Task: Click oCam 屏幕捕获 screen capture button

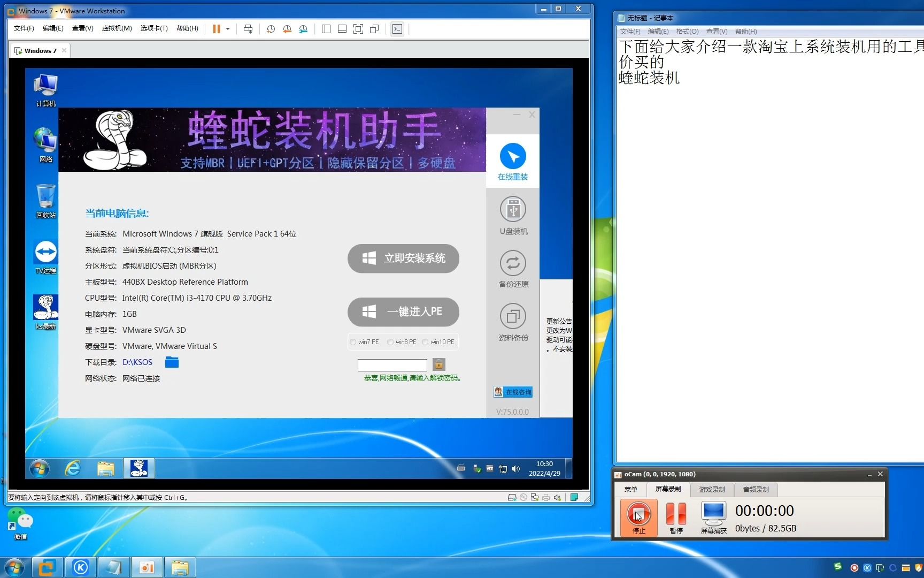Action: click(x=713, y=518)
